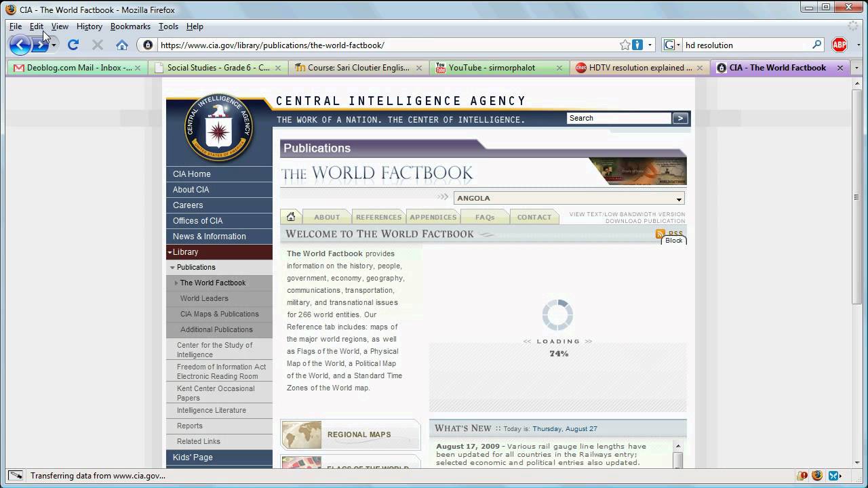Close the YouTube sirmorphalot tab

tap(559, 68)
